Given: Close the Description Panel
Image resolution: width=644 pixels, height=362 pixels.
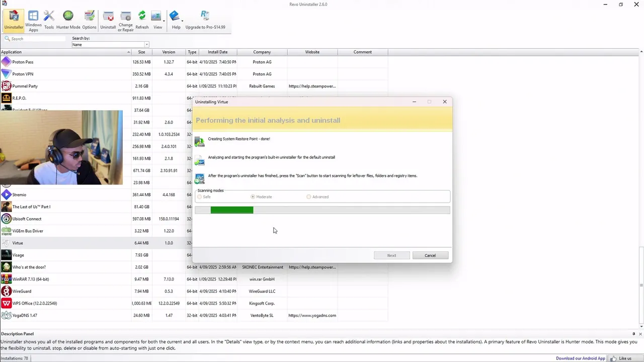Looking at the screenshot, I should [x=640, y=334].
